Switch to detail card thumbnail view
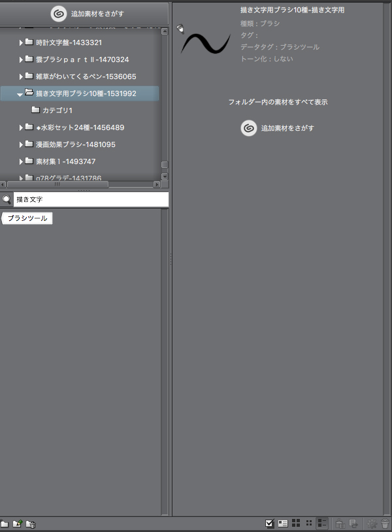 tap(283, 524)
